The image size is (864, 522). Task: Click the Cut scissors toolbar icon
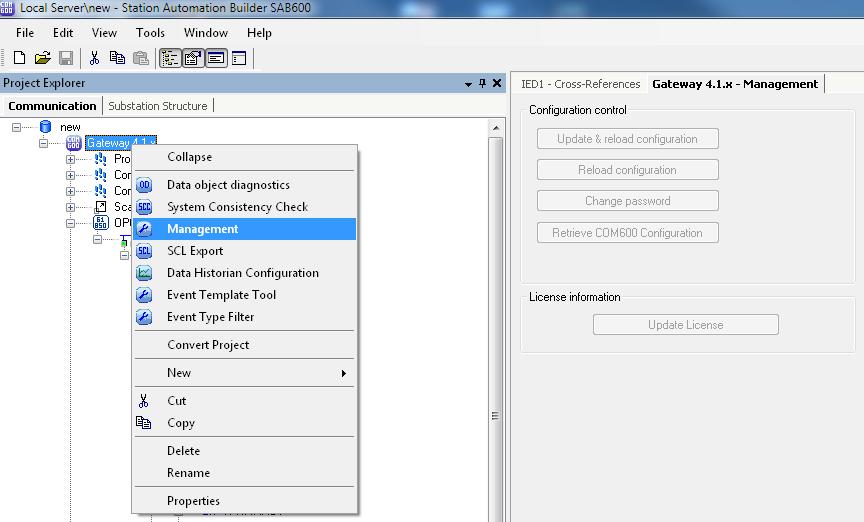(x=94, y=58)
